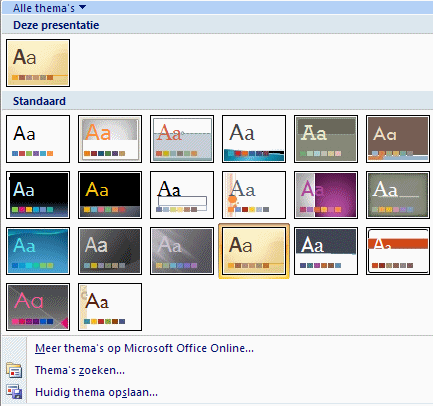Apply highlighted beige theme in Standaard grid
The image size is (433, 406).
point(254,251)
